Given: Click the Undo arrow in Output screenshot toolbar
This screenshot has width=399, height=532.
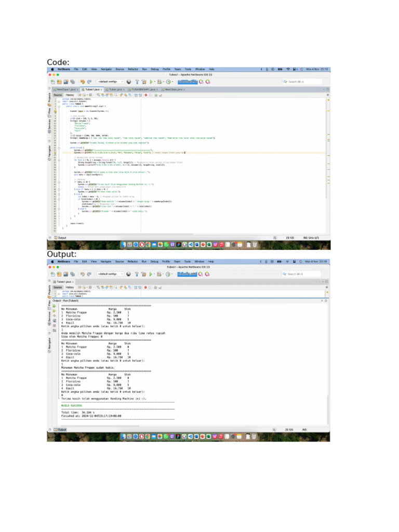Looking at the screenshot, I should coord(83,274).
